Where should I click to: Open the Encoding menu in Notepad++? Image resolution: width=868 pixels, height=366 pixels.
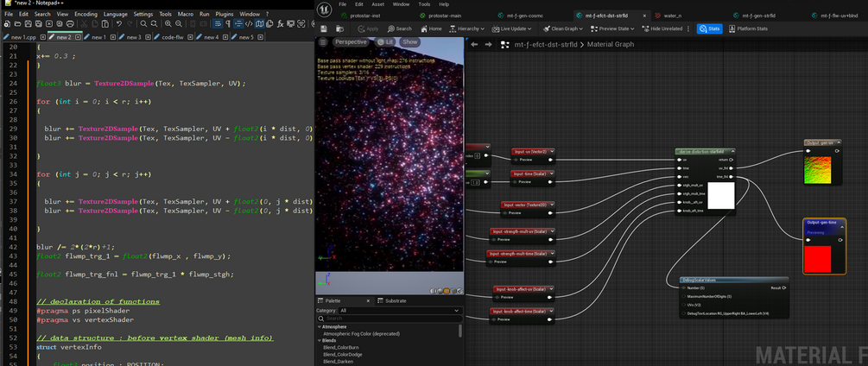pos(86,14)
